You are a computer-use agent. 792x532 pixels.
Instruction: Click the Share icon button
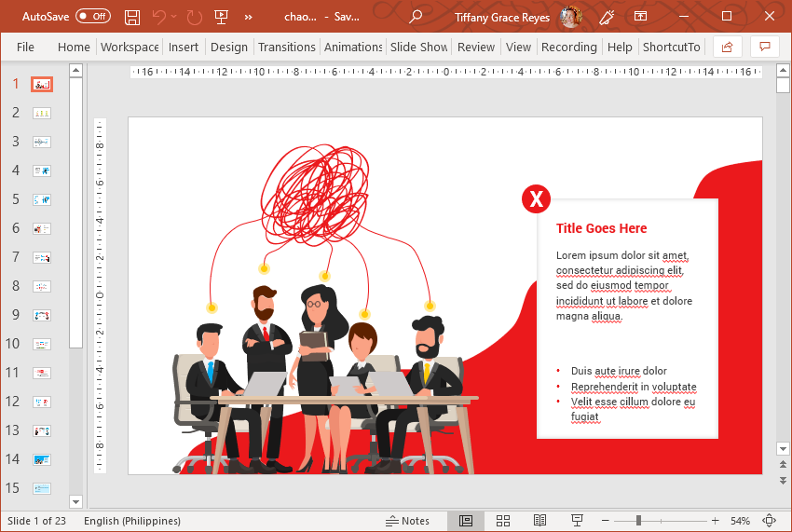pos(728,47)
